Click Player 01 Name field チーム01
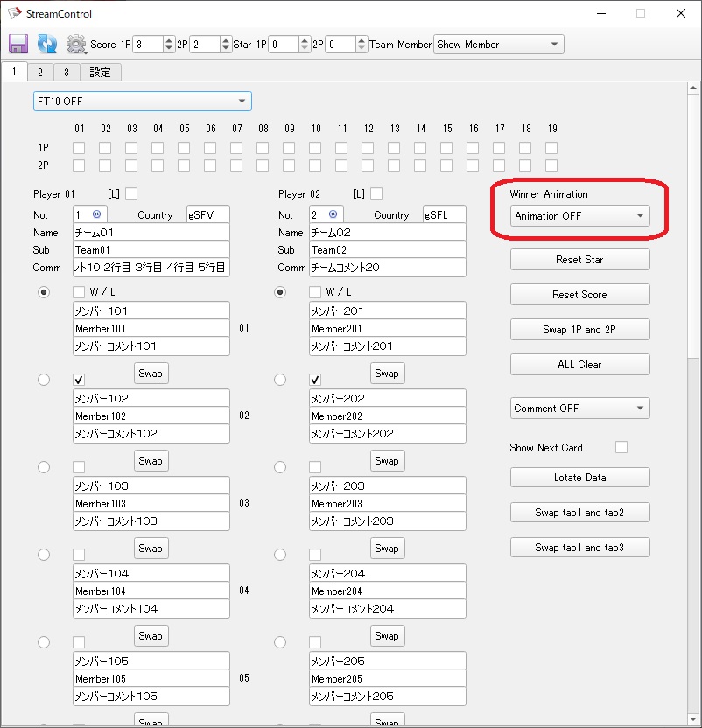Image resolution: width=702 pixels, height=728 pixels. point(151,232)
